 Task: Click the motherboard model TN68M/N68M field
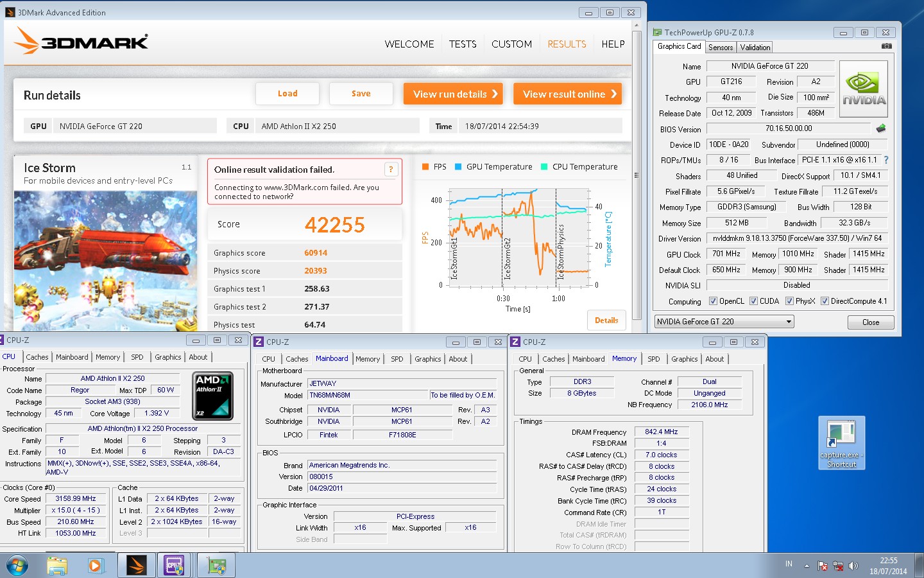(x=368, y=395)
